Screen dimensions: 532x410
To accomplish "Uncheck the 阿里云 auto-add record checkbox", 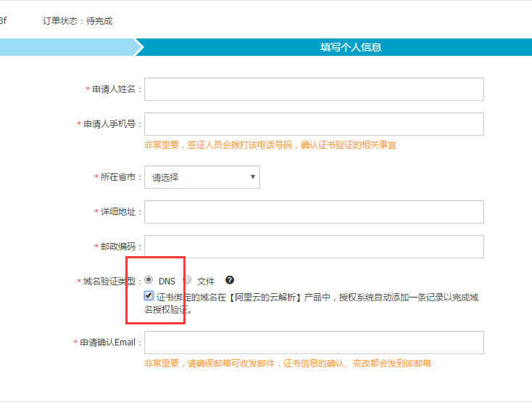I will pos(149,296).
